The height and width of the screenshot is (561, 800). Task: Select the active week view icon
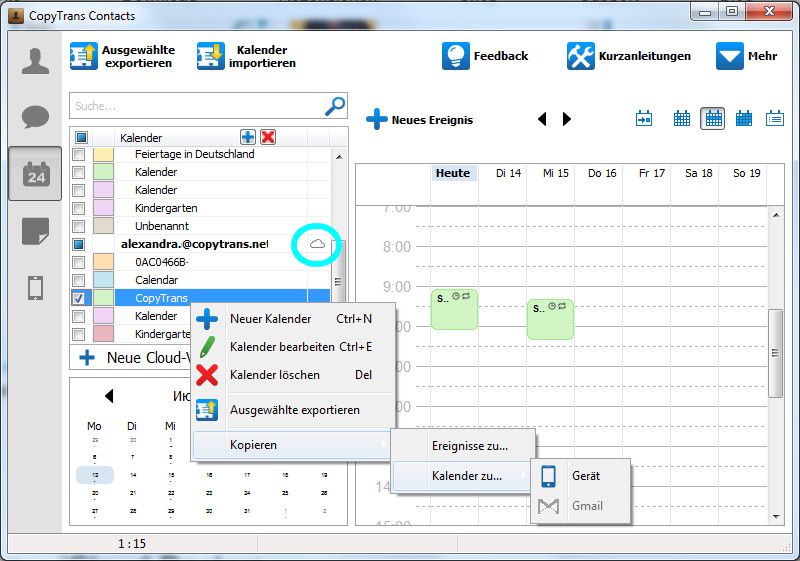click(x=713, y=118)
